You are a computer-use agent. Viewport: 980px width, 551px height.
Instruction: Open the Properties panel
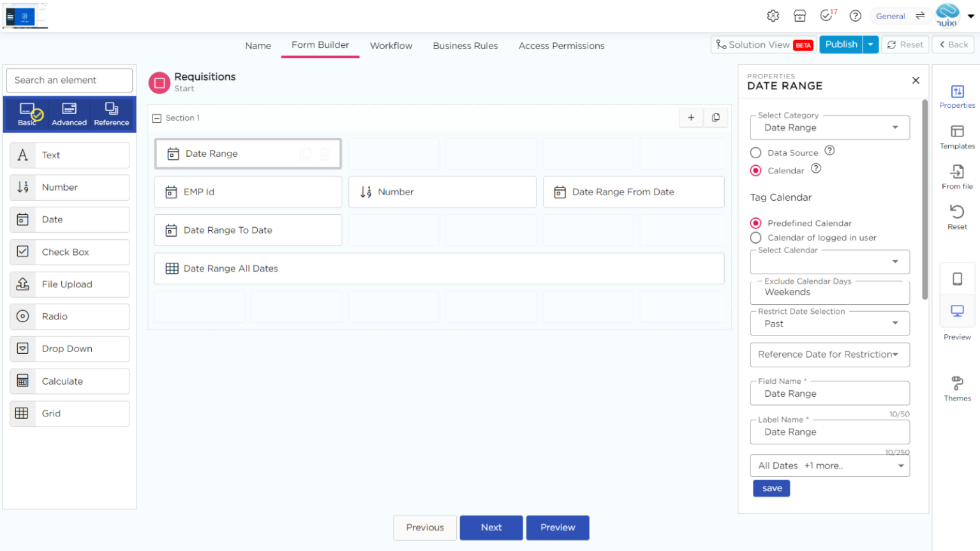[956, 94]
